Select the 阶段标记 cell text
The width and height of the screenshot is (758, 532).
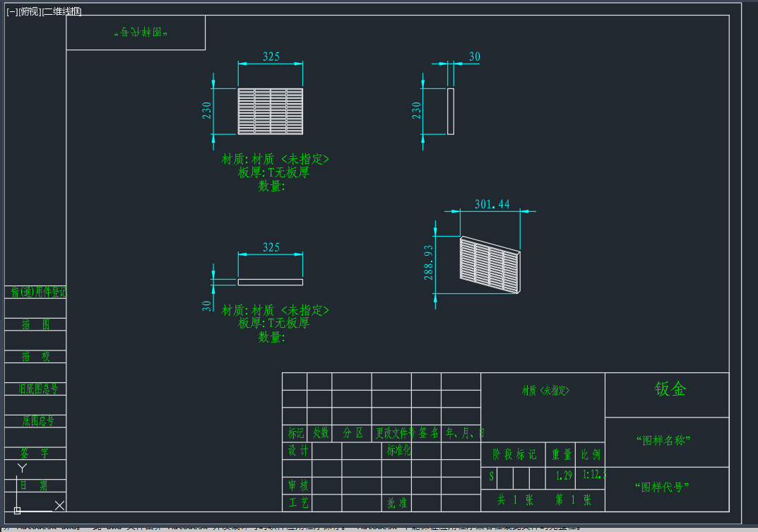514,454
